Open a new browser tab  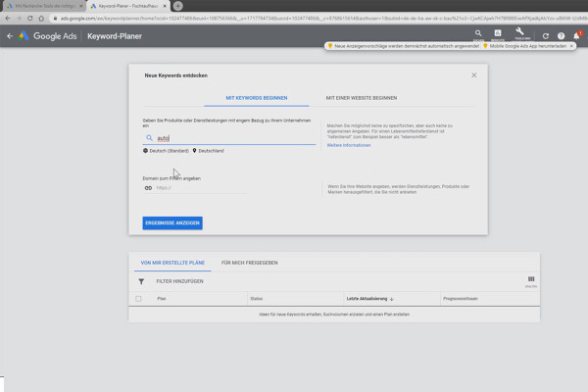177,6
